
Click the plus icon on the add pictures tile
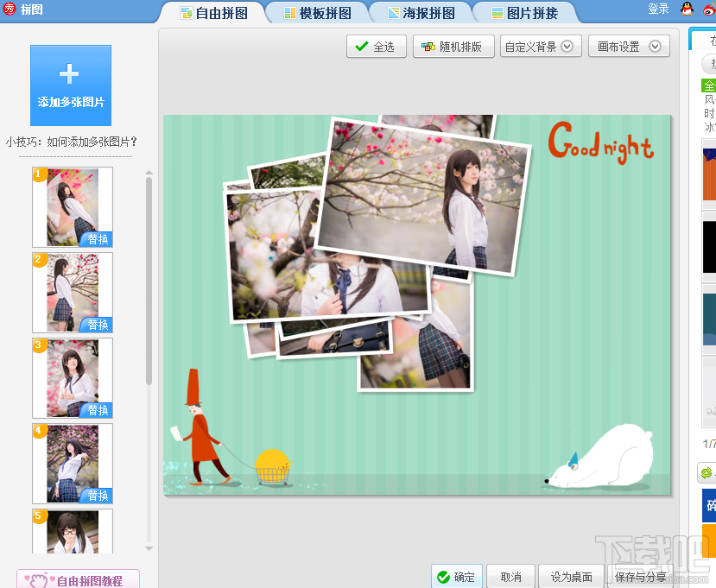click(69, 74)
